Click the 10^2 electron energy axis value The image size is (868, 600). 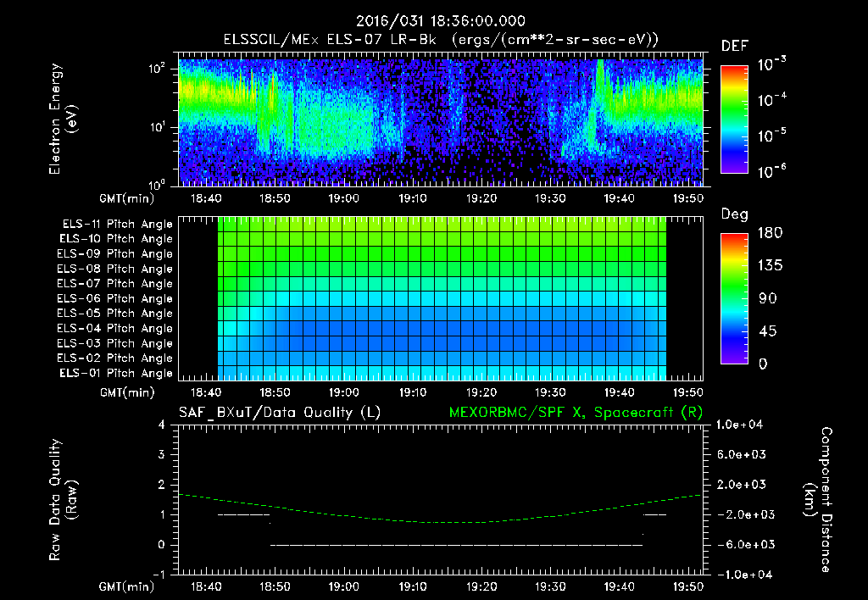point(157,69)
